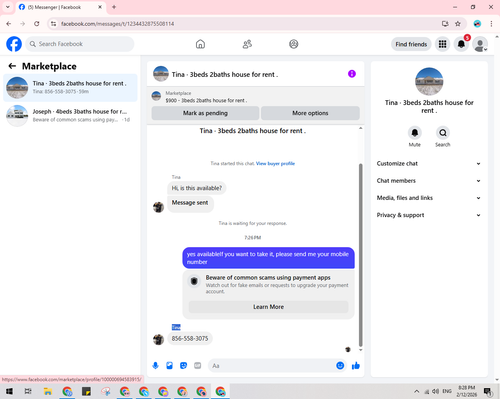This screenshot has height=399, width=500.
Task: Click the 'Hi, is this available?' message
Action: [197, 188]
